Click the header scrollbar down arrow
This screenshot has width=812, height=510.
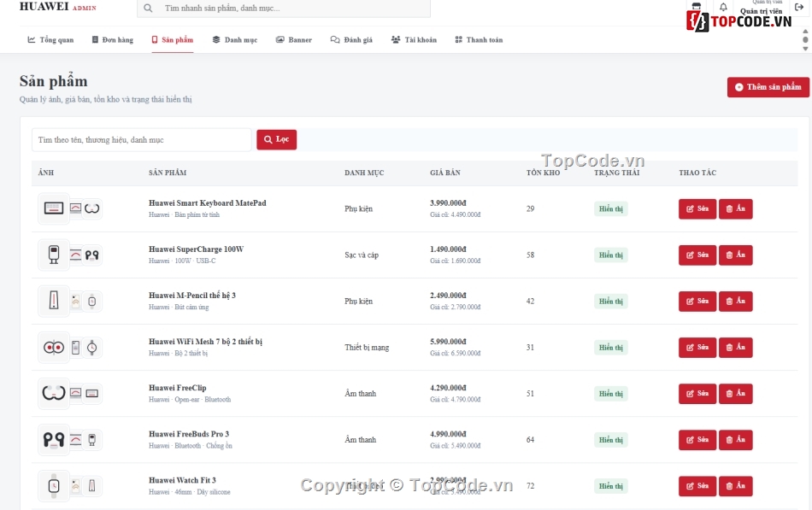tap(805, 49)
